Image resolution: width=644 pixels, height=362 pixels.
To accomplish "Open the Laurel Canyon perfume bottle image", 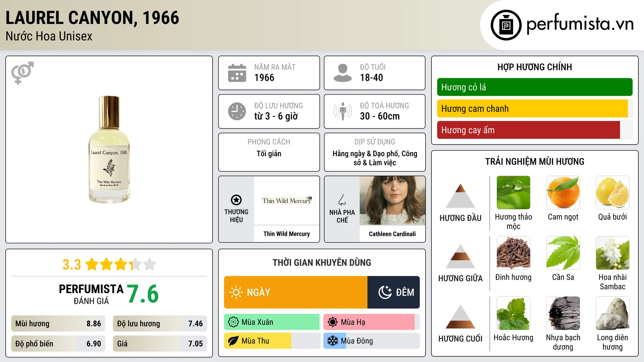I will coord(109,149).
